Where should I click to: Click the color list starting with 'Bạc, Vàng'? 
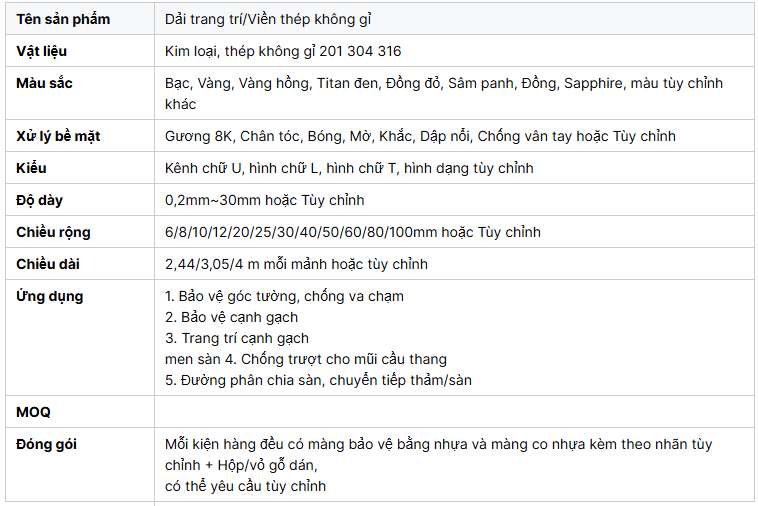[443, 83]
